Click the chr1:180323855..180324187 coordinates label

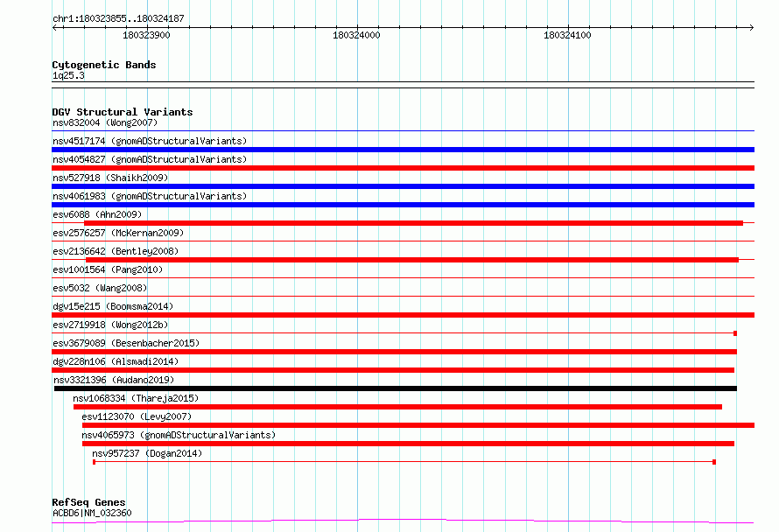[118, 18]
